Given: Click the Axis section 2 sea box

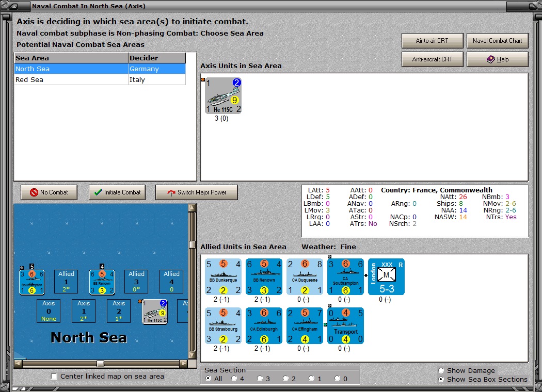Looking at the screenshot, I should click(x=119, y=311).
